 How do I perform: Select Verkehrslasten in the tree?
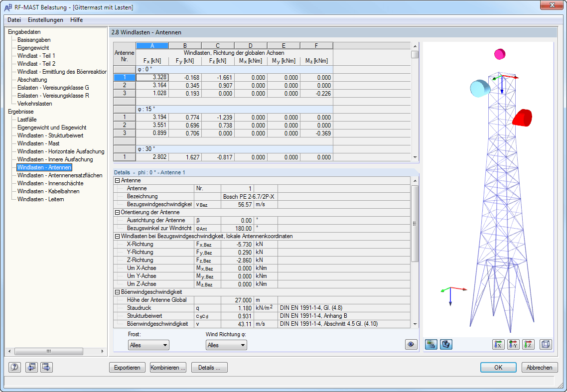coord(35,104)
